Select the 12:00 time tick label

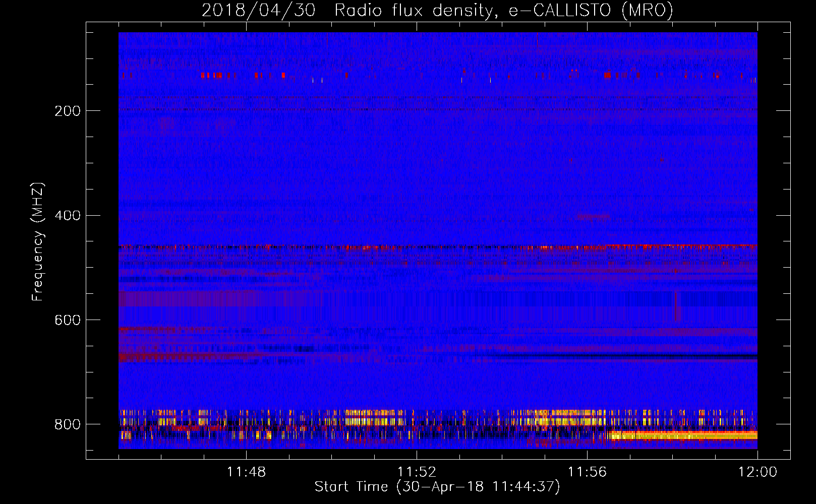(757, 472)
